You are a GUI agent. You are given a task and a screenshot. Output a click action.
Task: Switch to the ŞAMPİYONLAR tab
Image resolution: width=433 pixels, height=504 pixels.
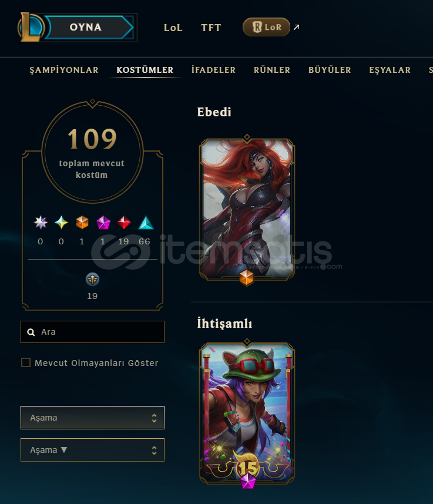64,70
